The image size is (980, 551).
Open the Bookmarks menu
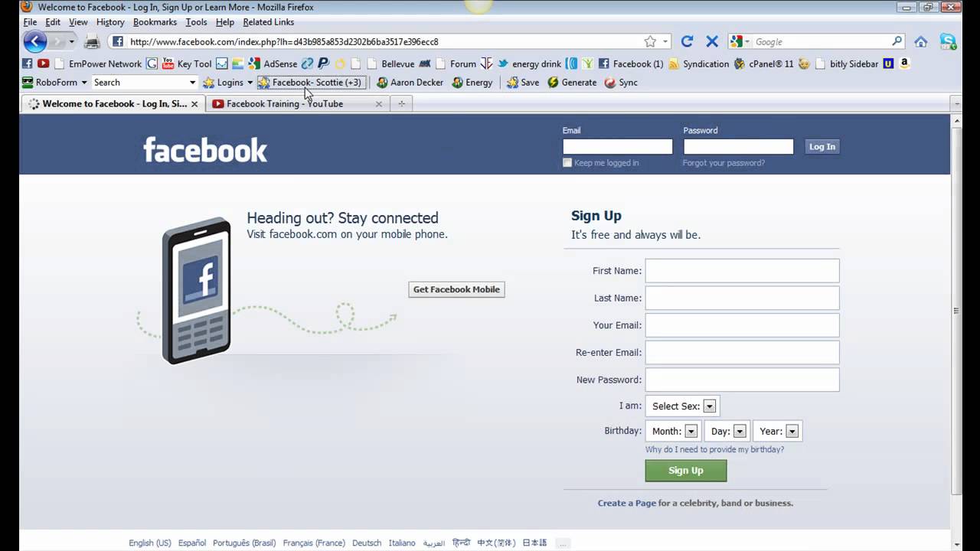tap(155, 22)
